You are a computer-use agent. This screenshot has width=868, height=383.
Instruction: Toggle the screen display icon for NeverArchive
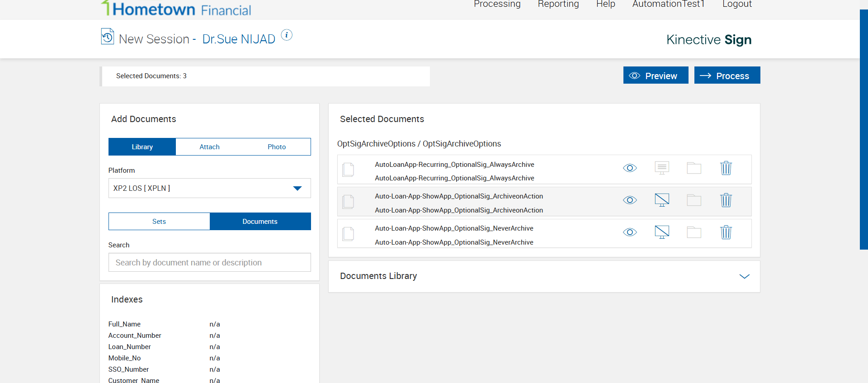662,232
